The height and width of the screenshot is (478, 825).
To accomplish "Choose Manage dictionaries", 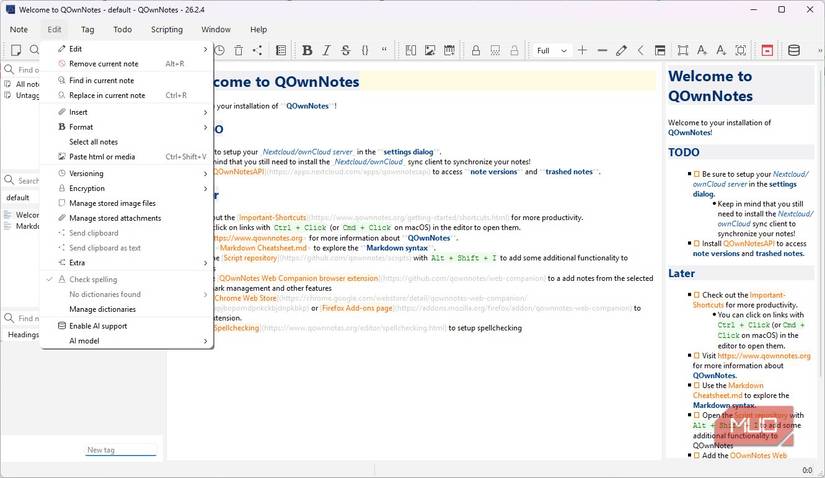I will pos(126,309).
